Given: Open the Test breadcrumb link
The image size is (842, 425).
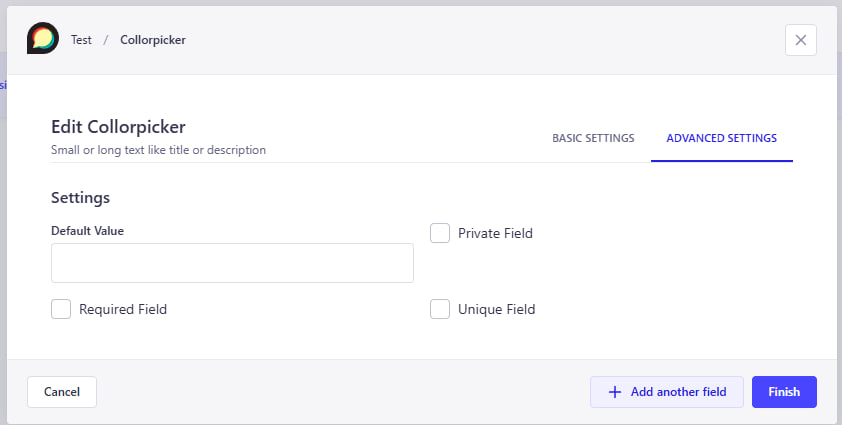Looking at the screenshot, I should pos(81,40).
